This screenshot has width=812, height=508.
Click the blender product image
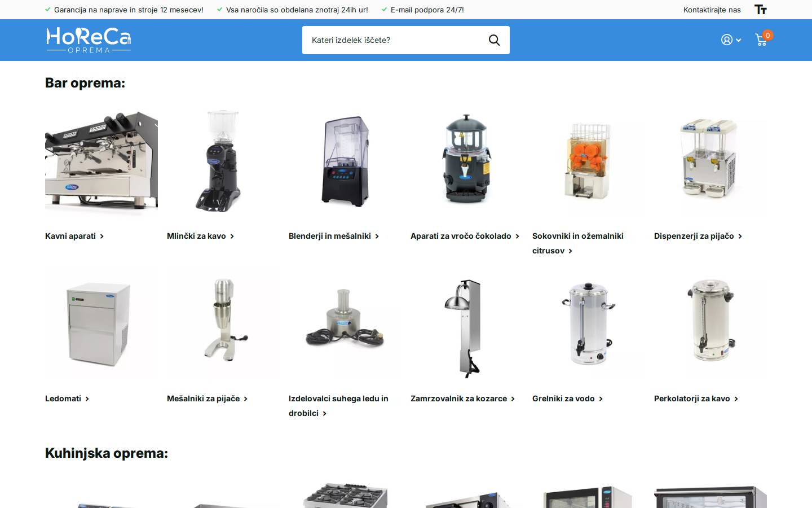(345, 161)
